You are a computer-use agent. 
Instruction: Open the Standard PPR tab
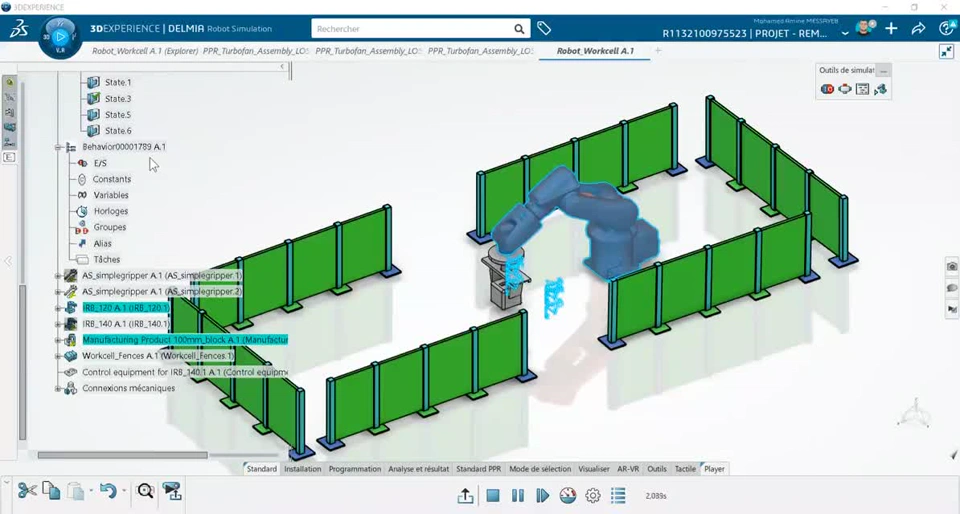click(x=478, y=469)
